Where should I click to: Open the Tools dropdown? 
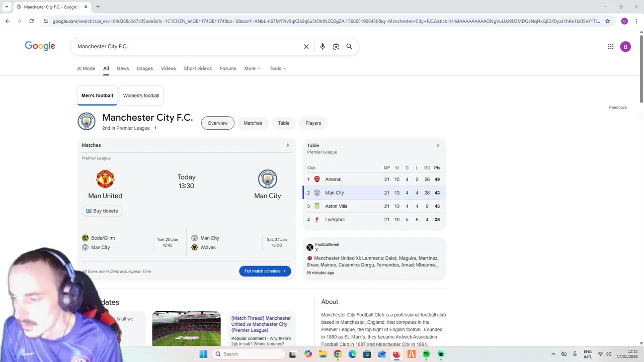tap(278, 68)
